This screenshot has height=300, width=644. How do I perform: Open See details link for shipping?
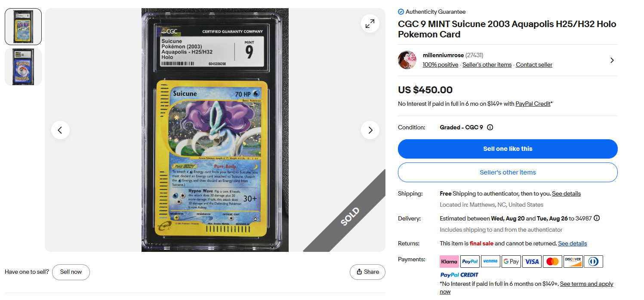[x=566, y=193]
